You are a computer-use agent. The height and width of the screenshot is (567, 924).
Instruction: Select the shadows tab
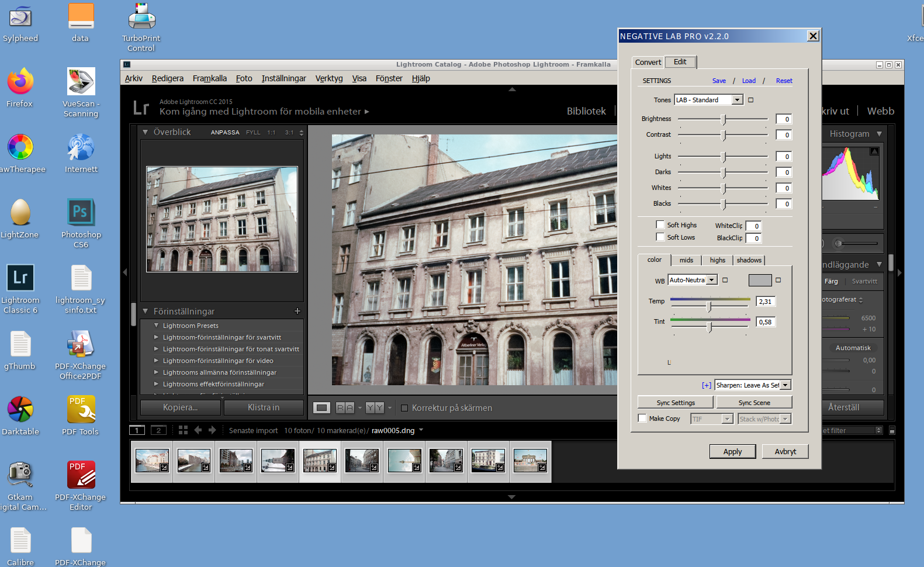coord(749,260)
